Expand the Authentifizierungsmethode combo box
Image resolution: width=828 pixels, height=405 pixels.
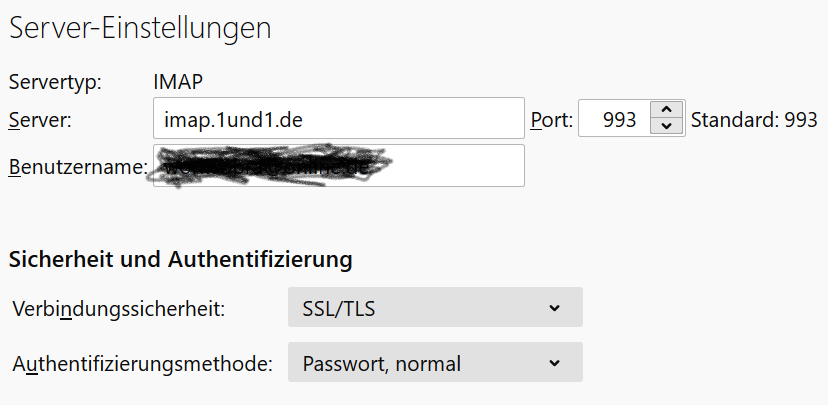[x=434, y=363]
